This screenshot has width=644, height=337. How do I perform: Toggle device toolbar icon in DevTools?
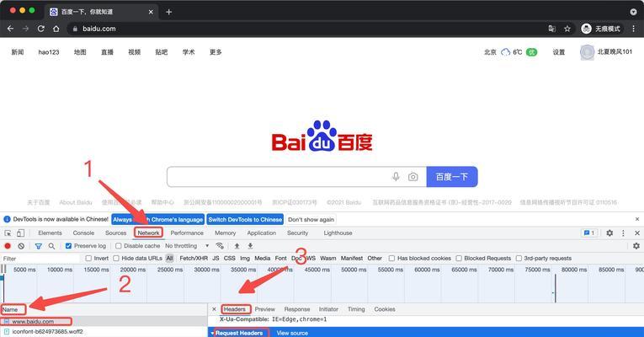[20, 233]
